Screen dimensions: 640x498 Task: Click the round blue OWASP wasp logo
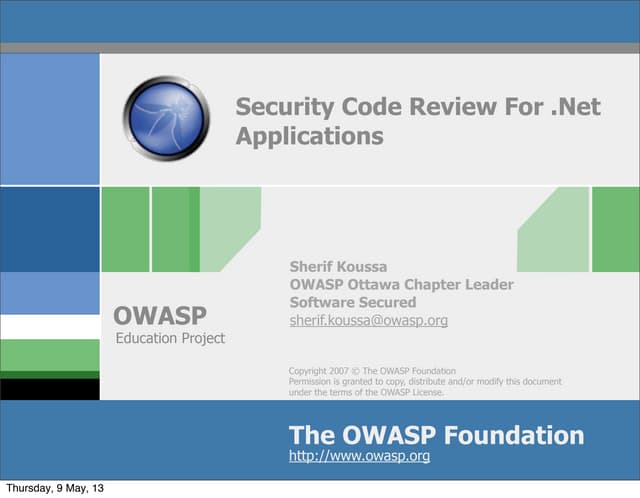click(166, 119)
